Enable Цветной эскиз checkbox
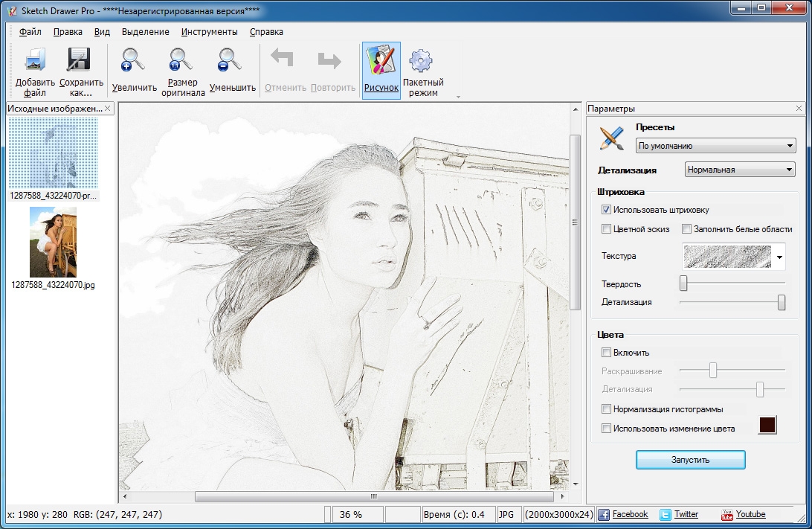 (x=606, y=229)
